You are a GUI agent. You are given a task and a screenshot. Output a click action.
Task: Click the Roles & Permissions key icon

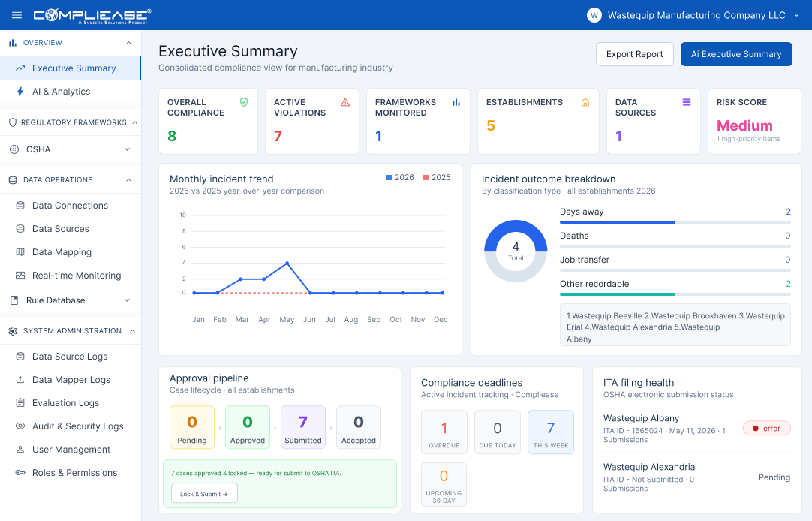click(20, 473)
